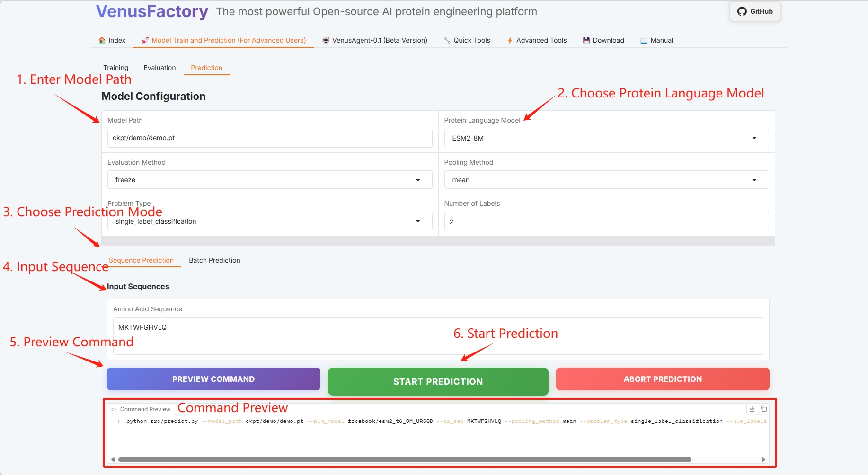The width and height of the screenshot is (868, 475).
Task: Click the download icon in Command Preview
Action: tap(752, 409)
